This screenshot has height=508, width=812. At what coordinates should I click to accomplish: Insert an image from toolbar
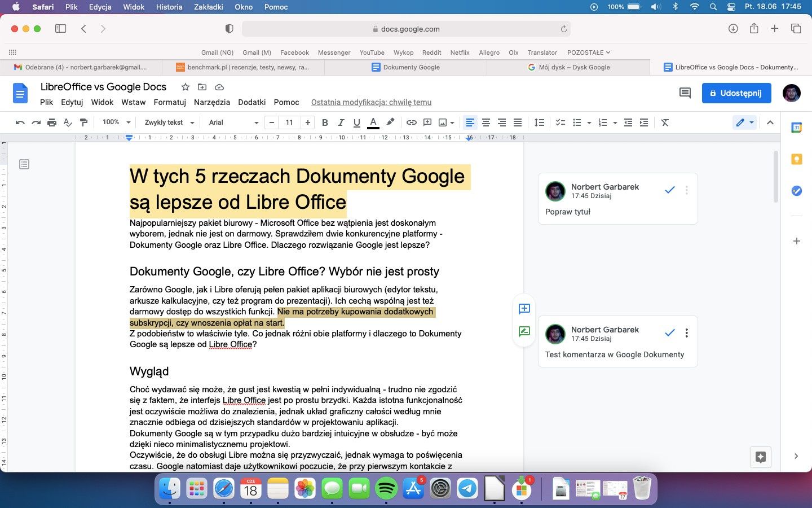pos(443,122)
